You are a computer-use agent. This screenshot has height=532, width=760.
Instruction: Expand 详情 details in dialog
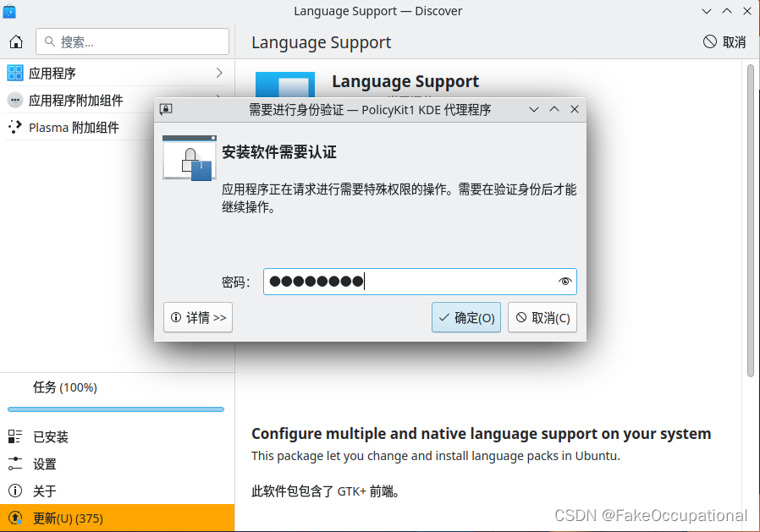coord(198,317)
